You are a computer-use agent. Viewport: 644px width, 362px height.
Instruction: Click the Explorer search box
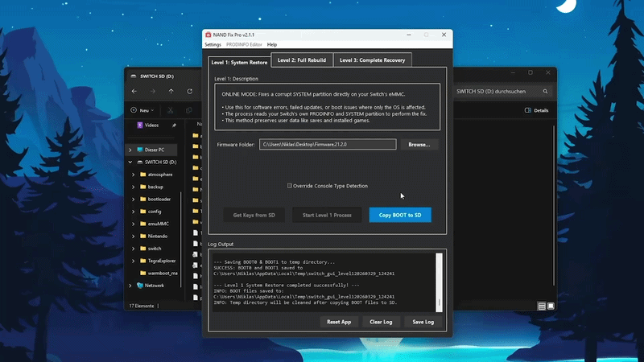(501, 92)
